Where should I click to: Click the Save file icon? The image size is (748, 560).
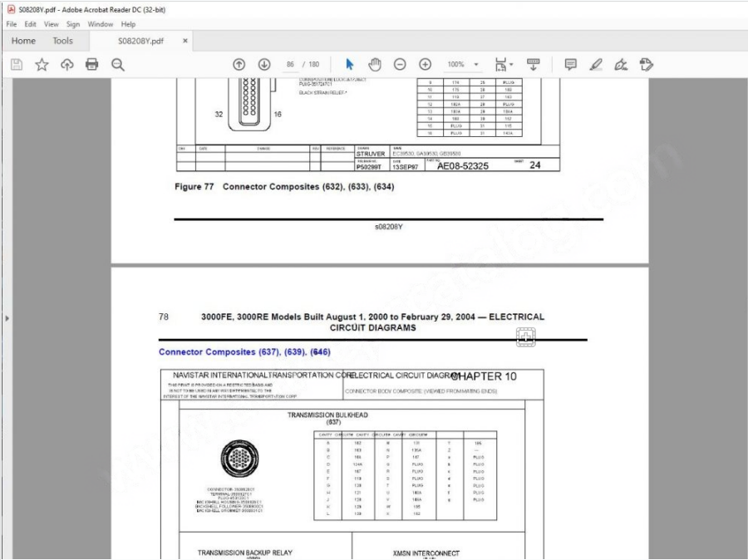(16, 65)
